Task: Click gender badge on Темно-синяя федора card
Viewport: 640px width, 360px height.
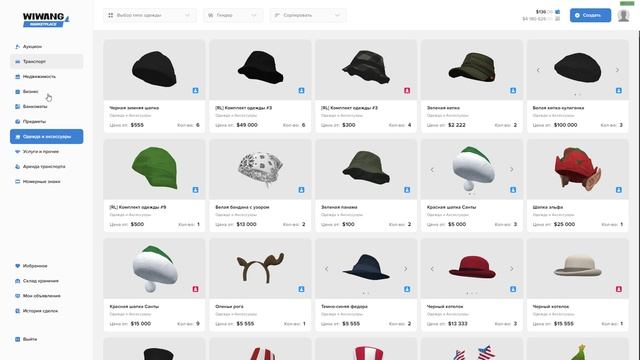Action: pyautogui.click(x=407, y=289)
